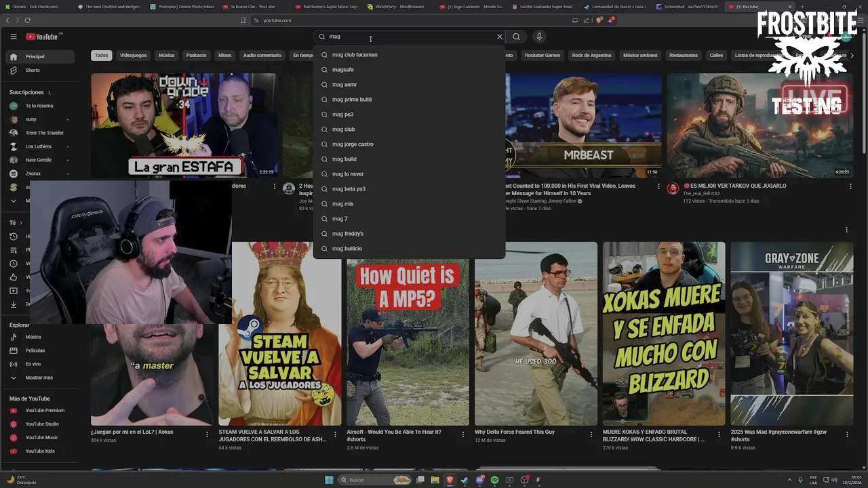Open options for 'Why Delta Force Feared' short

click(591, 434)
